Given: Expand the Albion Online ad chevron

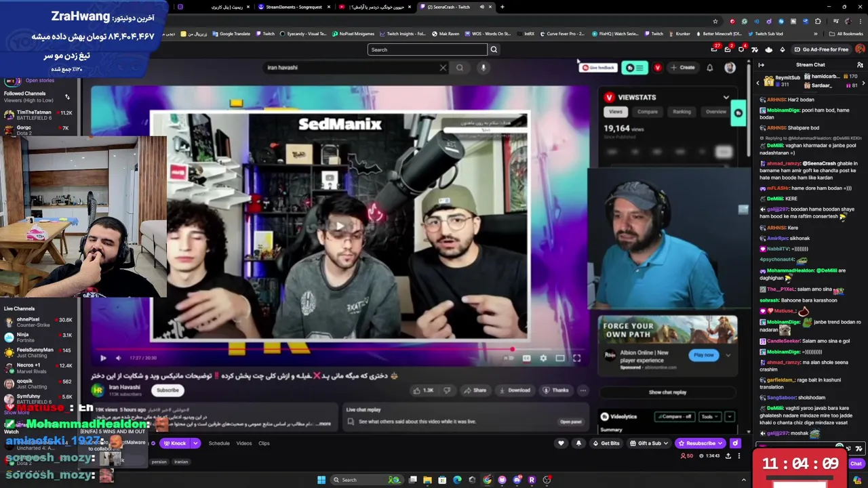Looking at the screenshot, I should [x=728, y=355].
